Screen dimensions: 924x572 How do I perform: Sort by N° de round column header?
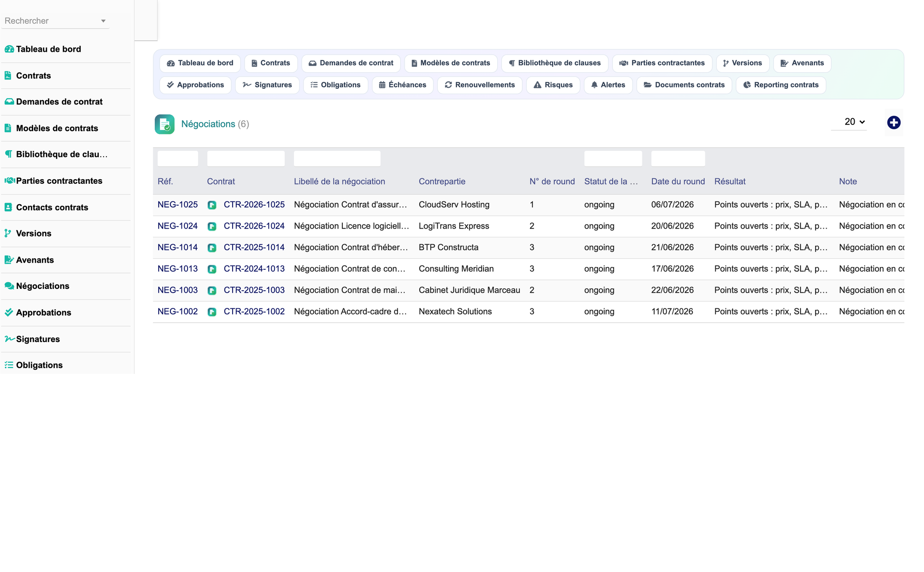pyautogui.click(x=552, y=181)
